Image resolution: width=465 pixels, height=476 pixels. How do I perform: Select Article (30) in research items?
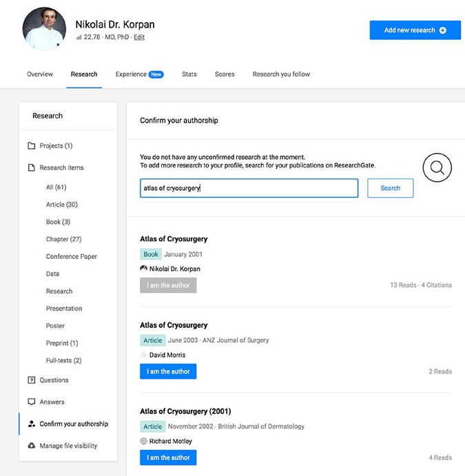[61, 205]
